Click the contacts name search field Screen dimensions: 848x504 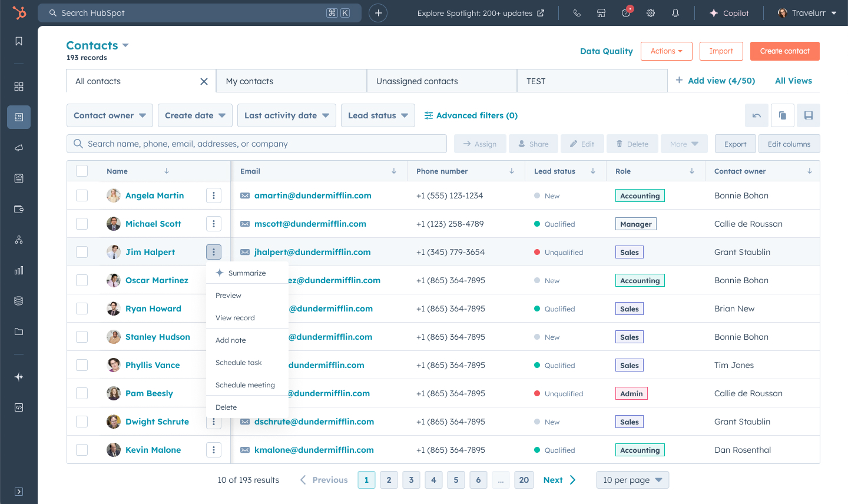[257, 144]
